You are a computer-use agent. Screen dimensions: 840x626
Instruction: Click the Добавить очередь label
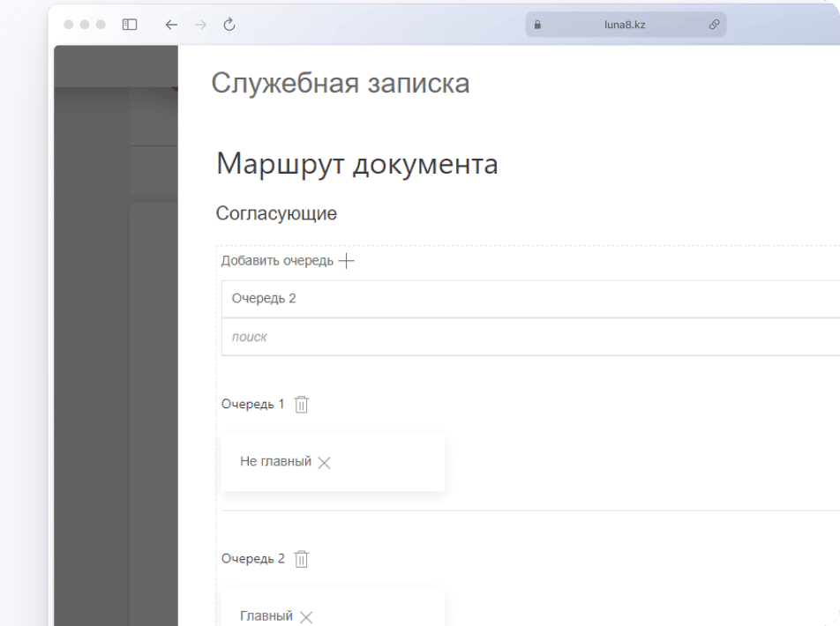(277, 261)
